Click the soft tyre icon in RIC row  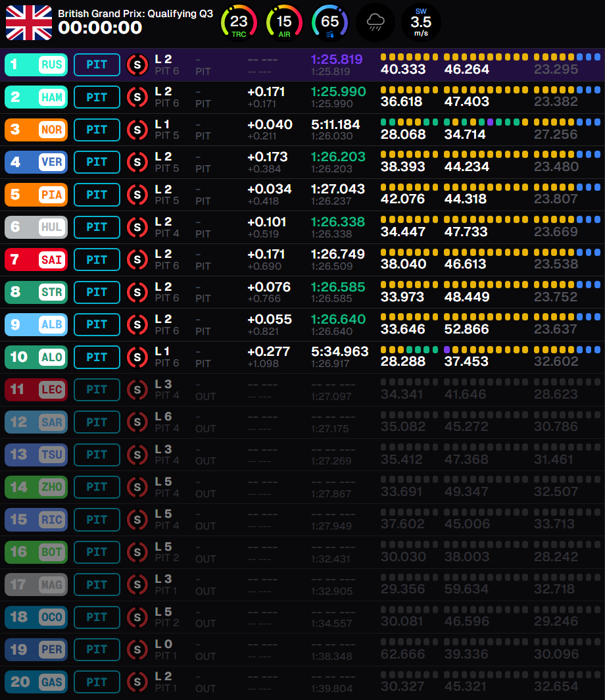coord(137,520)
